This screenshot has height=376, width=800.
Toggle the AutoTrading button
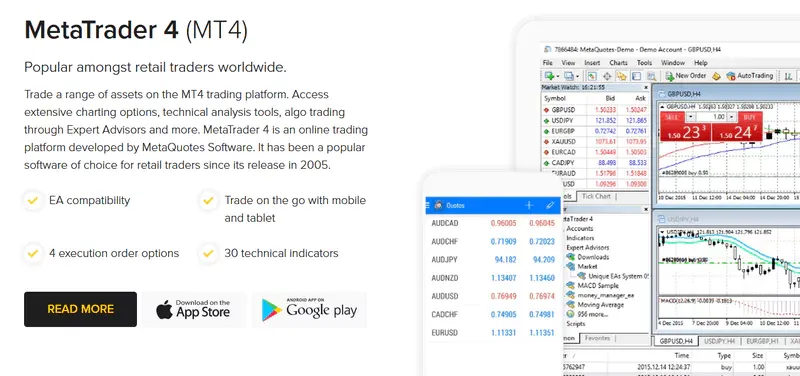(x=749, y=76)
